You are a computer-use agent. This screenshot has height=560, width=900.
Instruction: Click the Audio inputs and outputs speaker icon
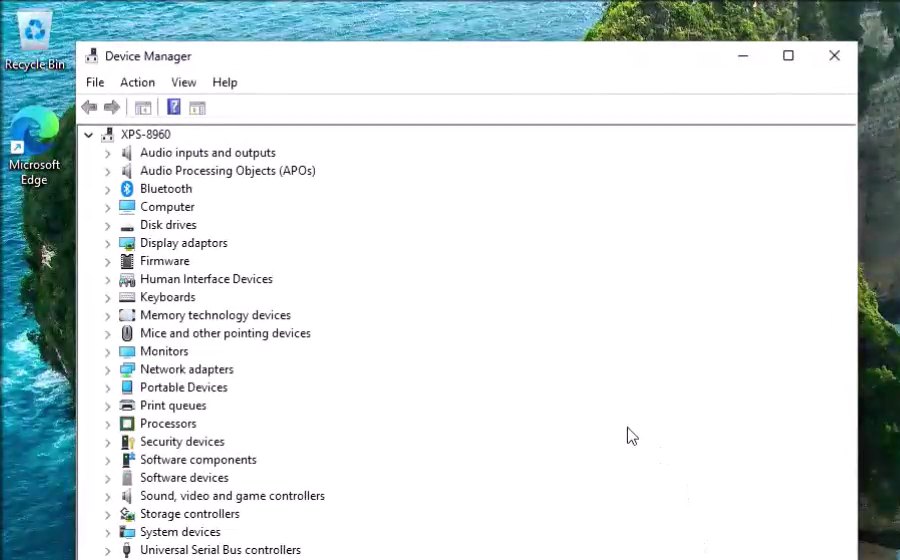pyautogui.click(x=127, y=153)
